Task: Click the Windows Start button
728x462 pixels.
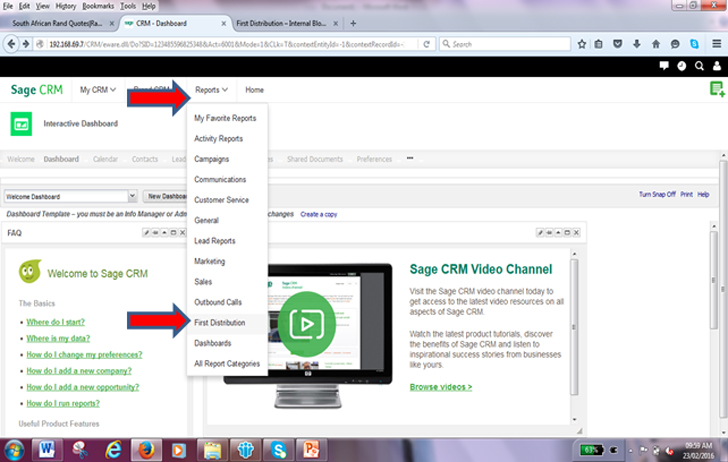Action: coord(14,449)
